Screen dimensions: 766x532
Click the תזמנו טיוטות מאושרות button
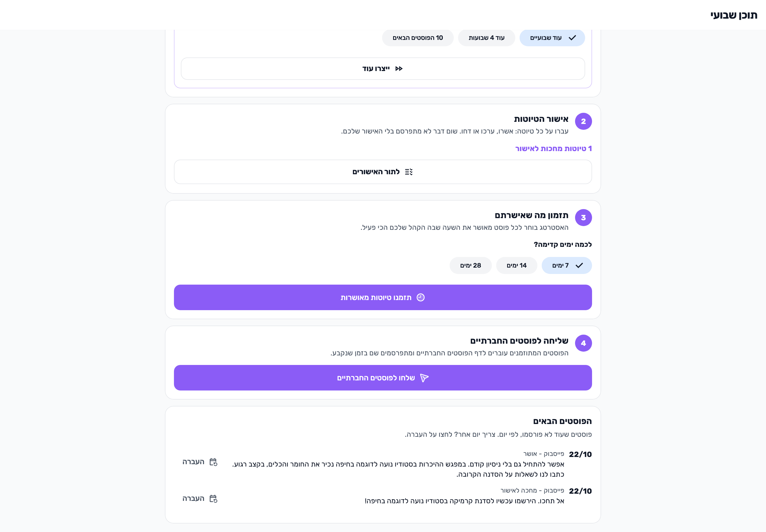[383, 297]
